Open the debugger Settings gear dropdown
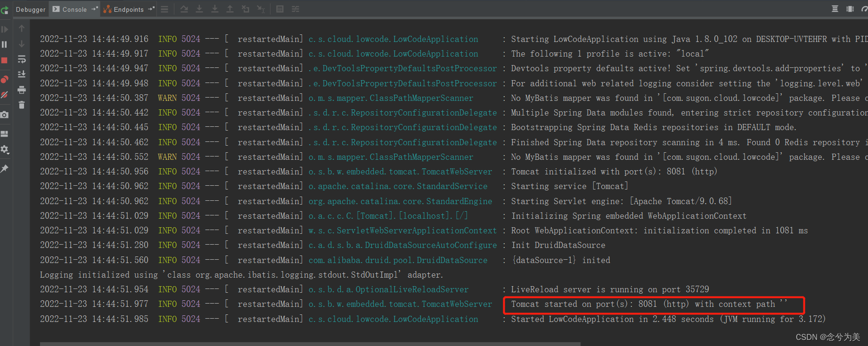This screenshot has height=346, width=868. tap(5, 149)
